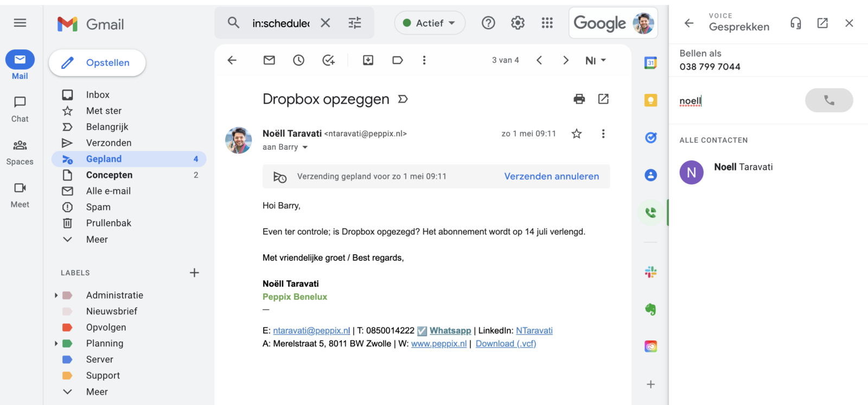Screen dimensions: 868x405
Task: Open Google Calendar side panel icon
Action: point(650,63)
